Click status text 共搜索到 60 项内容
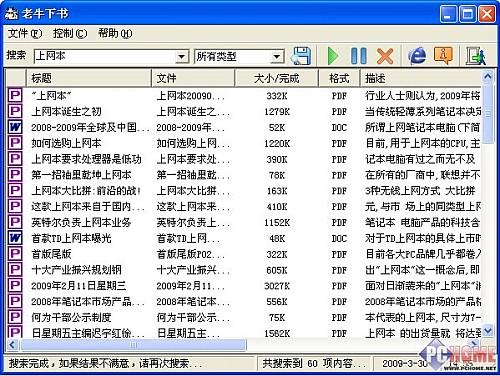Viewport: 500px width, 376px height. (x=313, y=363)
